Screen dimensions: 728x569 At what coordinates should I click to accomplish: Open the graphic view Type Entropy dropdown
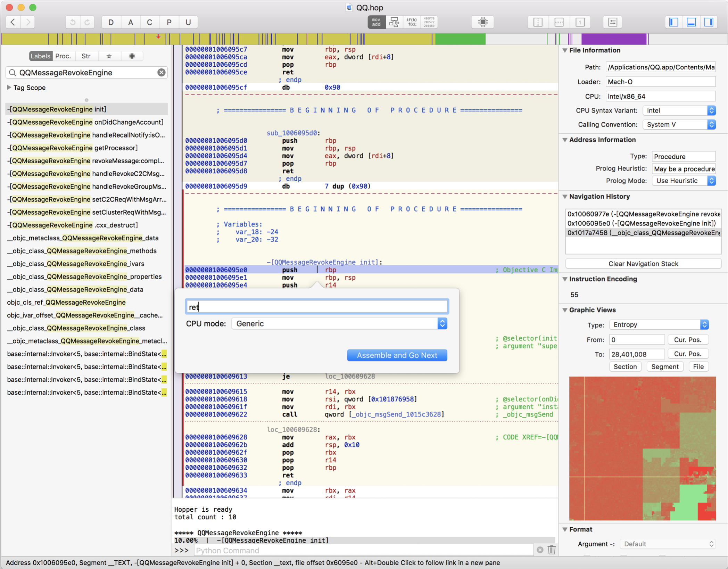click(659, 324)
